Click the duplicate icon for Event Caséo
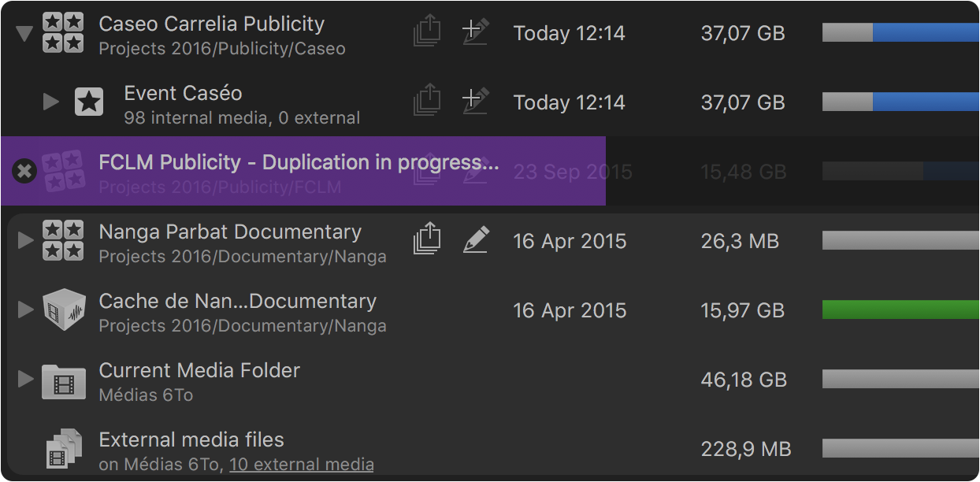This screenshot has width=980, height=482. [426, 101]
